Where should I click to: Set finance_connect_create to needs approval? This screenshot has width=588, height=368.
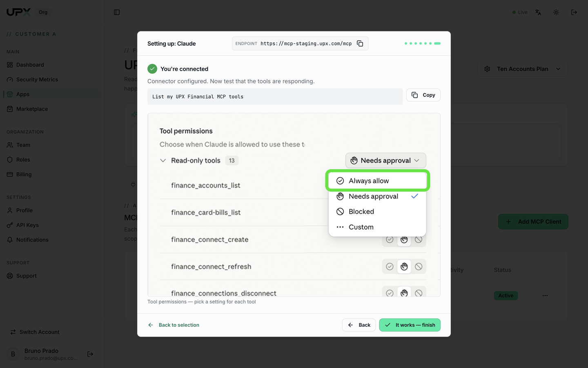(404, 240)
